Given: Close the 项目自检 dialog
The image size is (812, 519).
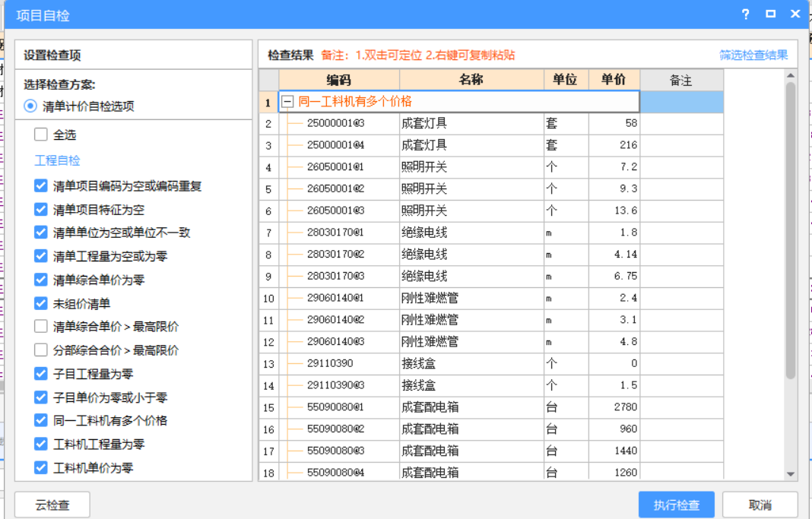Looking at the screenshot, I should click(795, 14).
